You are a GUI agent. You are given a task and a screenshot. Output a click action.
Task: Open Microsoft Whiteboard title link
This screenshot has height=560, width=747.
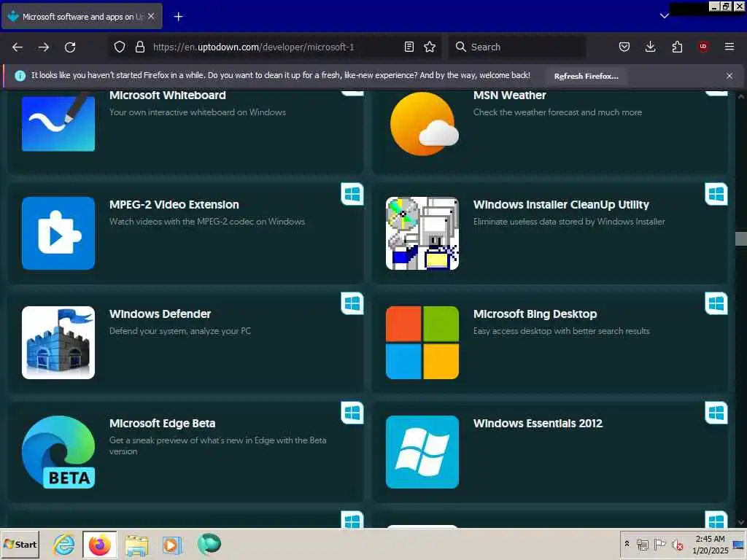click(168, 96)
